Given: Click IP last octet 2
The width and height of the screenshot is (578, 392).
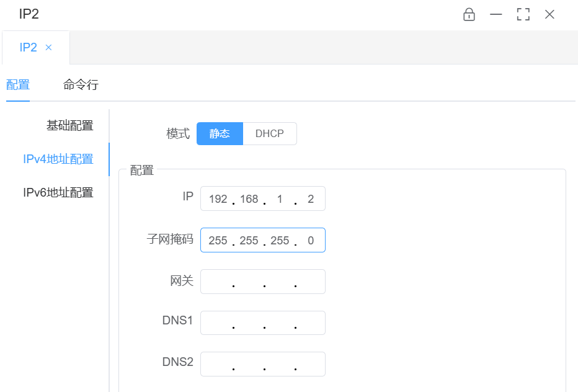Looking at the screenshot, I should [311, 199].
